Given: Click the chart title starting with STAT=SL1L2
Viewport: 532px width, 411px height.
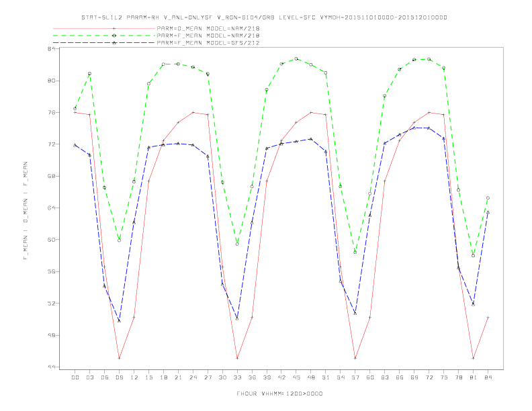Looking at the screenshot, I should coord(264,17).
